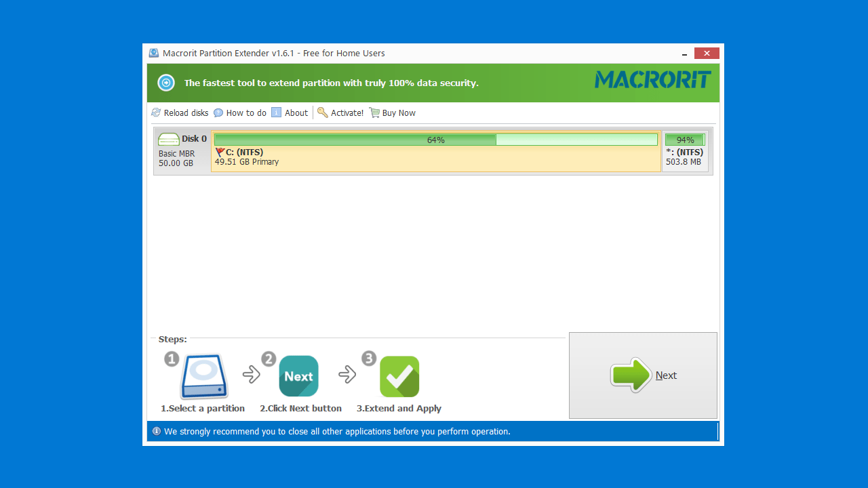Click the "49.51 GB Primary" text
The image size is (868, 488).
[x=247, y=162]
